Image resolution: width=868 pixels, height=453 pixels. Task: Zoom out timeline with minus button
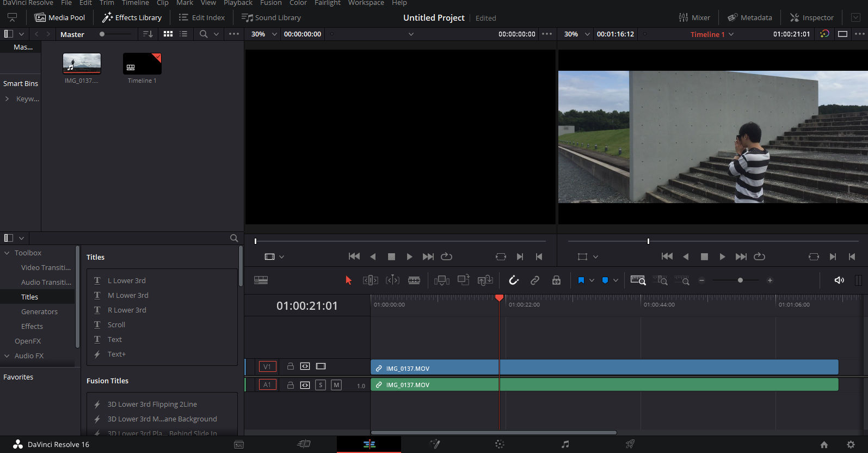(x=702, y=280)
